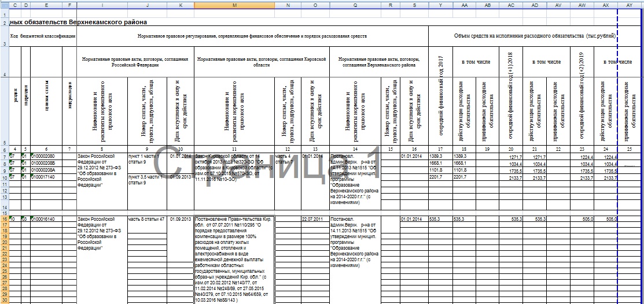Click value '1101,8' in column AA
Image resolution: width=644 pixels, height=304 pixels.
[465, 170]
